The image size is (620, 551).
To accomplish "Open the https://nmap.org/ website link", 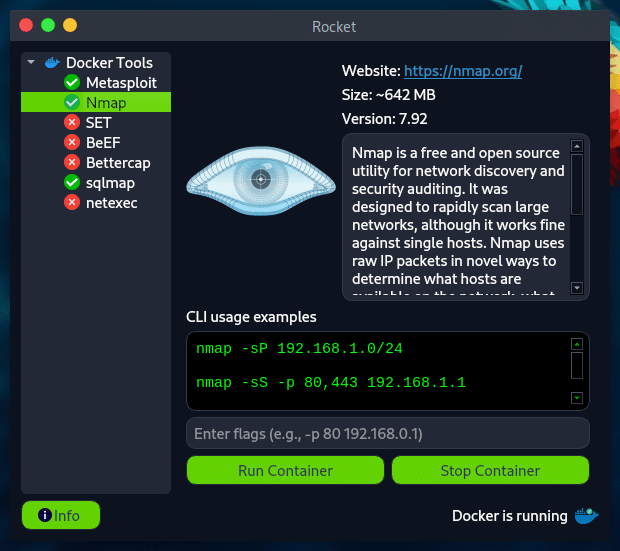I will (x=463, y=71).
